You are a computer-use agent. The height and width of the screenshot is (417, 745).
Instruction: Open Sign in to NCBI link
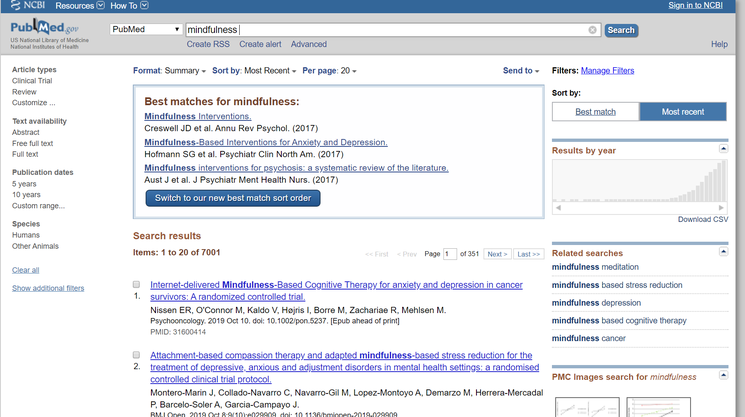tap(695, 5)
